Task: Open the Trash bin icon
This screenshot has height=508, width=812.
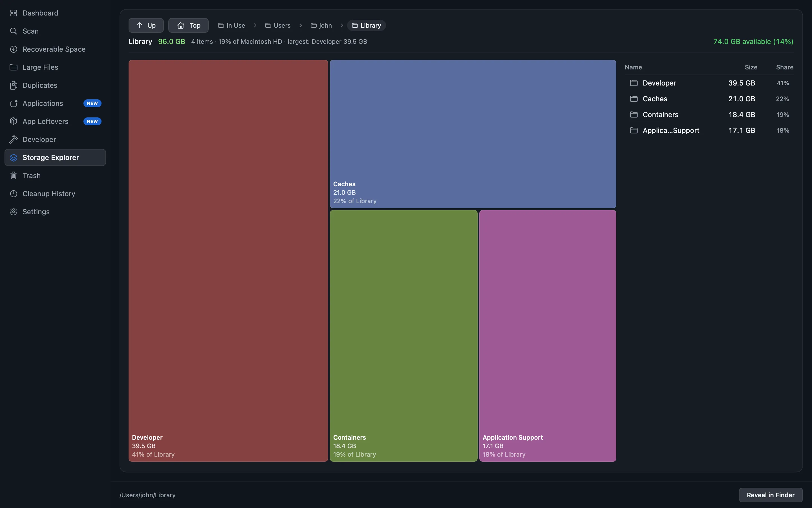Action: click(x=14, y=176)
